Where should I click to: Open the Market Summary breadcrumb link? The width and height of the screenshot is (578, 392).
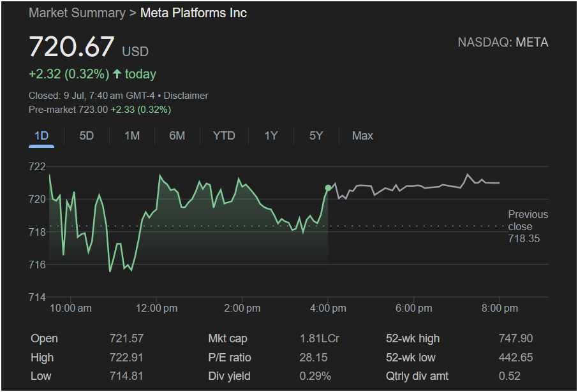pyautogui.click(x=77, y=13)
